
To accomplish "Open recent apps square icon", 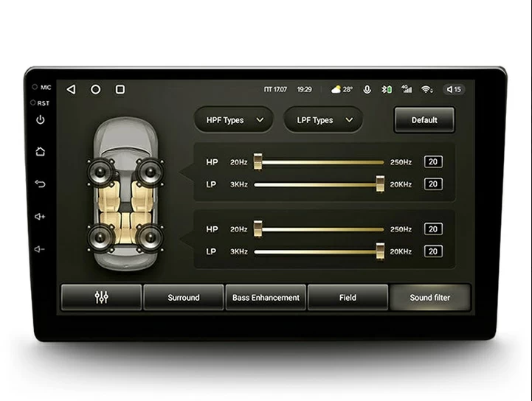I will [120, 89].
